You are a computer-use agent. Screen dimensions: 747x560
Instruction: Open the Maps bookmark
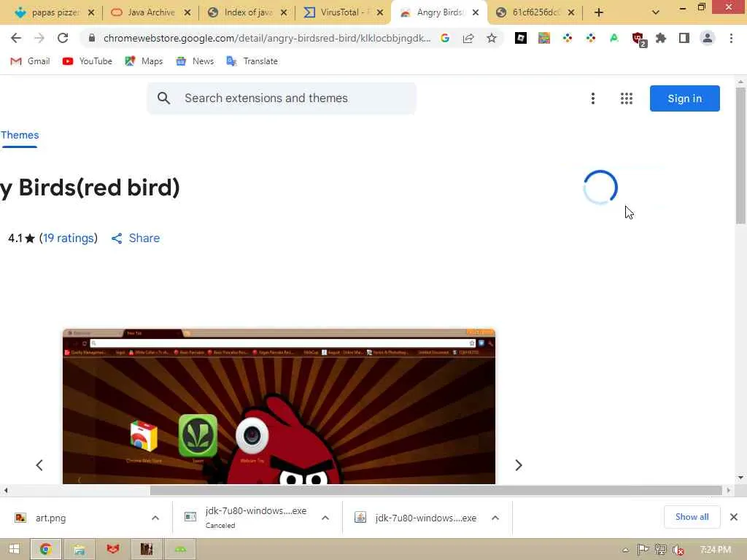click(x=144, y=61)
